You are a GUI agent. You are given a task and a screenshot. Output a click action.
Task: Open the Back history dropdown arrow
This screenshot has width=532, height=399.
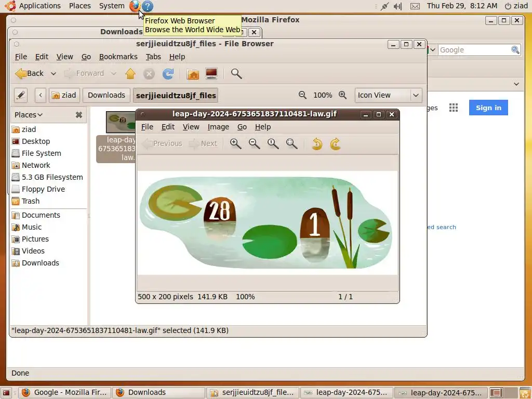pyautogui.click(x=54, y=74)
